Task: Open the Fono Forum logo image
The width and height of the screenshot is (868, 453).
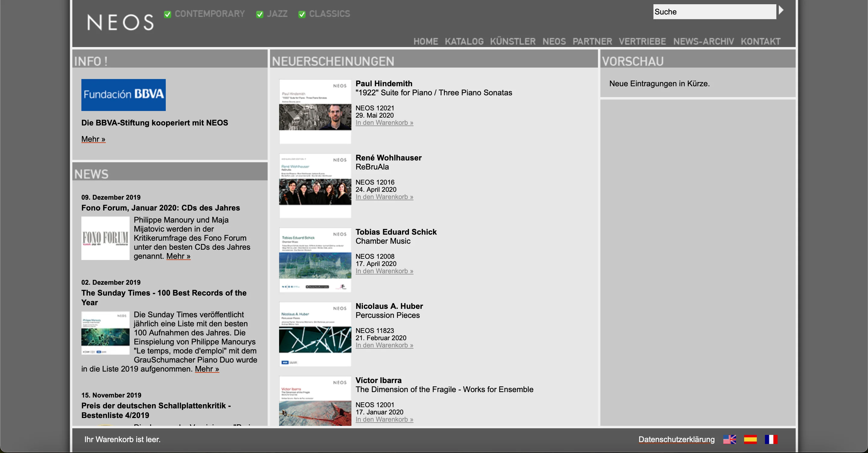Action: coord(105,238)
